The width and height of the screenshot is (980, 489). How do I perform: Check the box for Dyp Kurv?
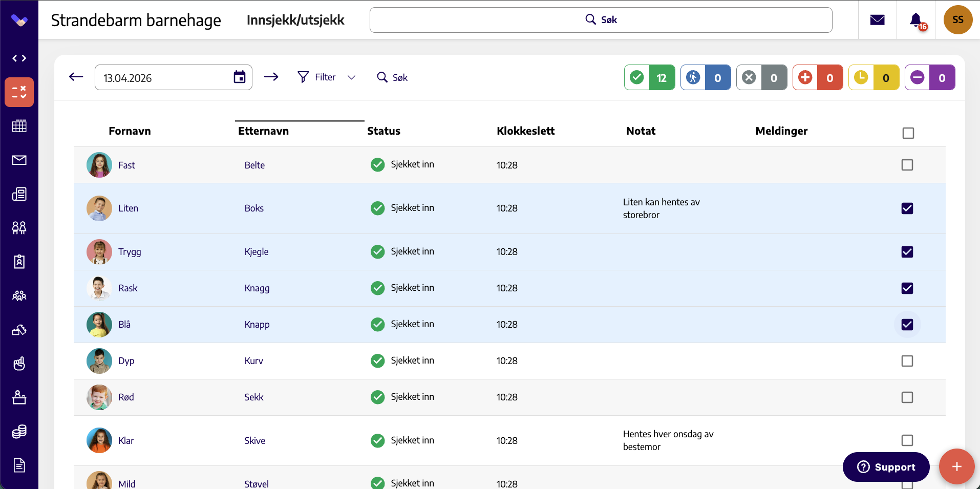907,361
